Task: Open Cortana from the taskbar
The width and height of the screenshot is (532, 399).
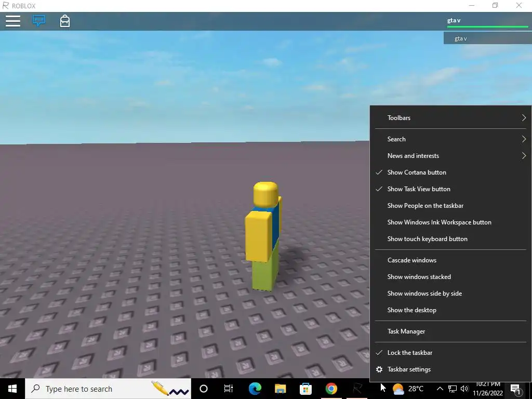Action: (x=204, y=389)
